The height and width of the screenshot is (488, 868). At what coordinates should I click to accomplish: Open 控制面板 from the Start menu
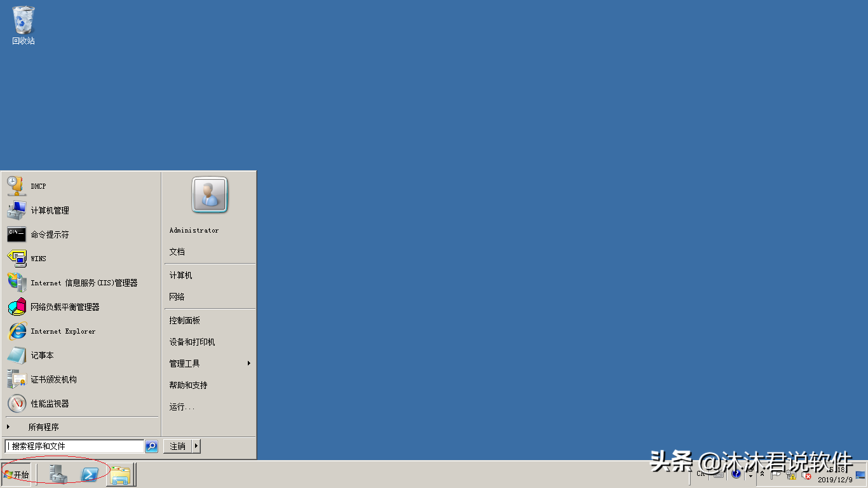184,320
